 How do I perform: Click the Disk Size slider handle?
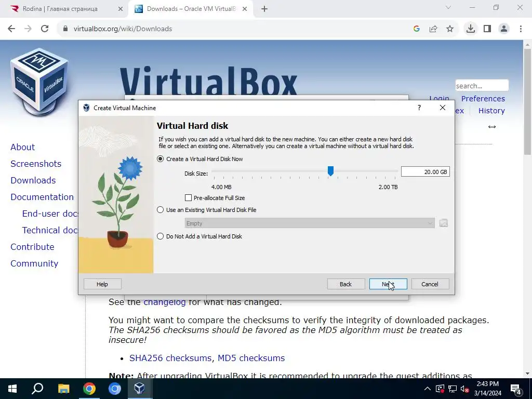click(330, 171)
